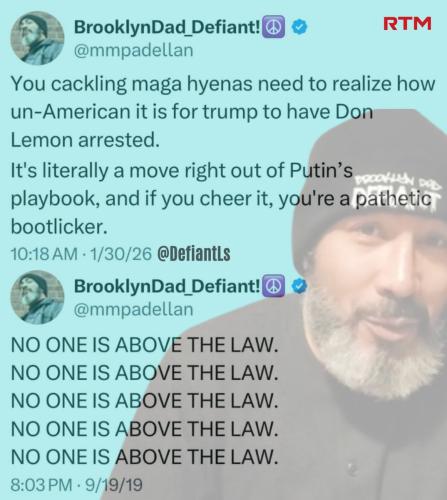Click the verified badge on the top tweet
Viewport: 447px width, 500px height.
pyautogui.click(x=300, y=27)
